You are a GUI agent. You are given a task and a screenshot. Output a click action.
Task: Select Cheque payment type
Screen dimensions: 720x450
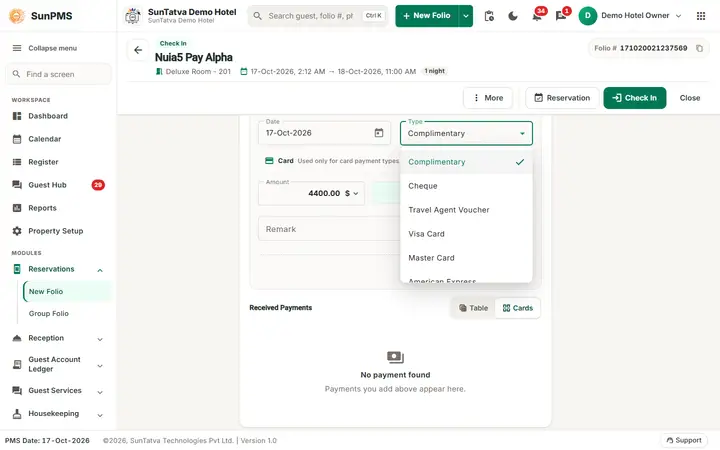point(466,186)
